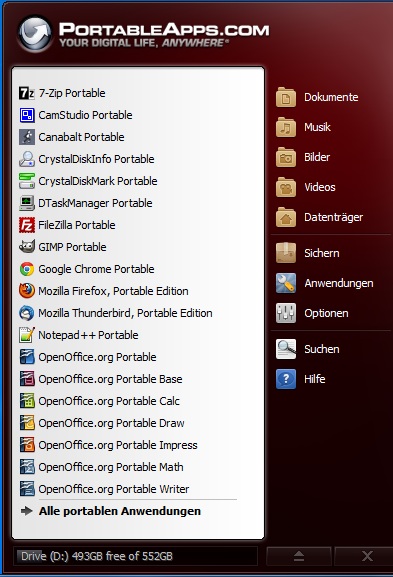The height and width of the screenshot is (577, 393).
Task: Click the Datenträger label
Action: pos(333,217)
